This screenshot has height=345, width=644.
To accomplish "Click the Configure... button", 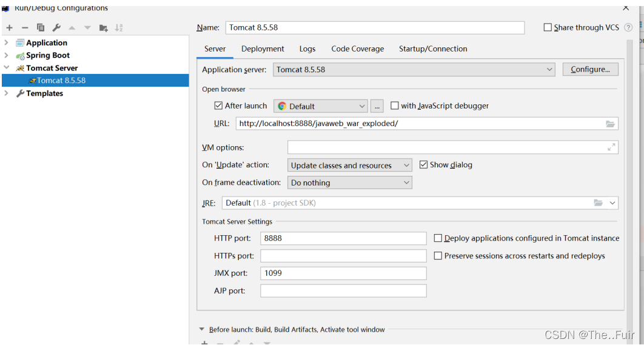I will click(590, 69).
